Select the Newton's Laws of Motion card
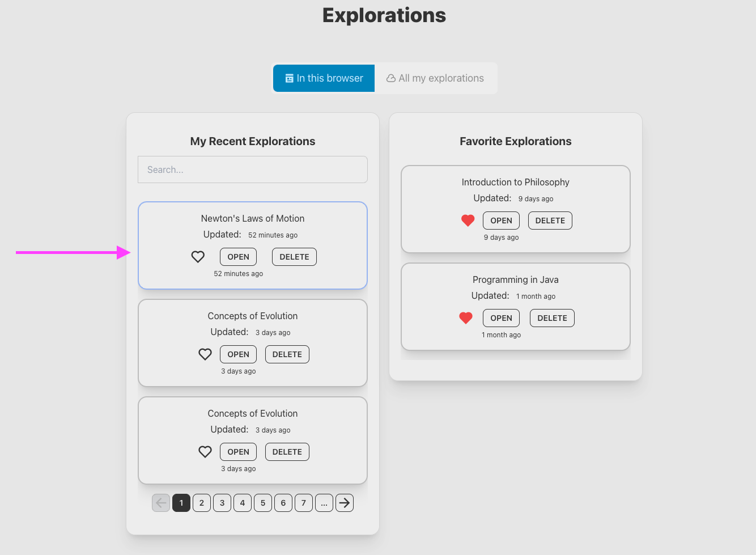The height and width of the screenshot is (555, 756). [253, 218]
